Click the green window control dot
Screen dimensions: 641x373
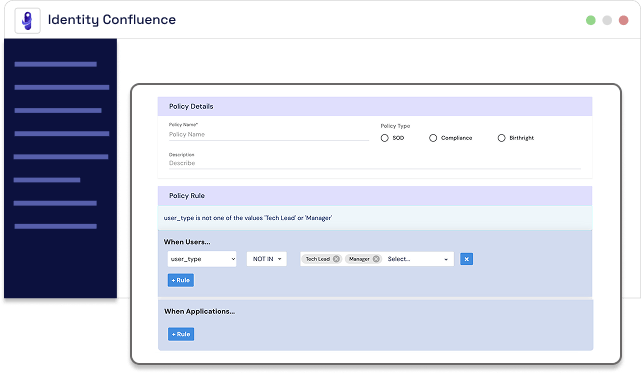coord(591,20)
